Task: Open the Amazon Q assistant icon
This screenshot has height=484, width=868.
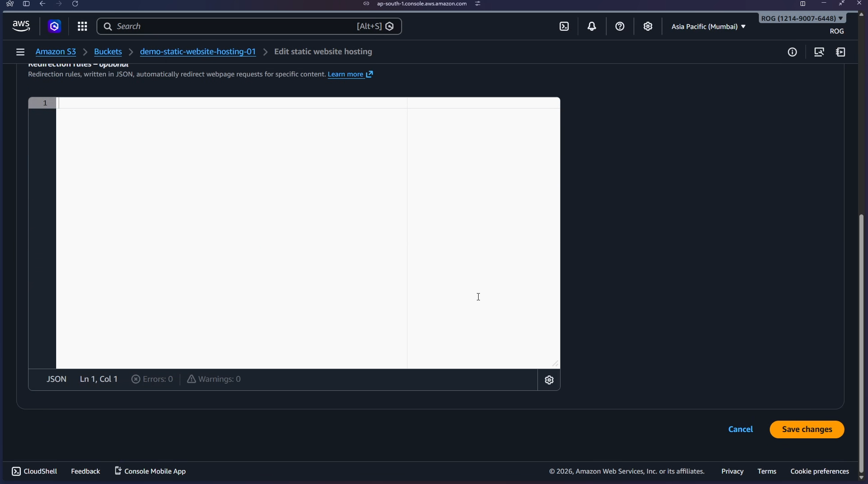Action: coord(55,26)
